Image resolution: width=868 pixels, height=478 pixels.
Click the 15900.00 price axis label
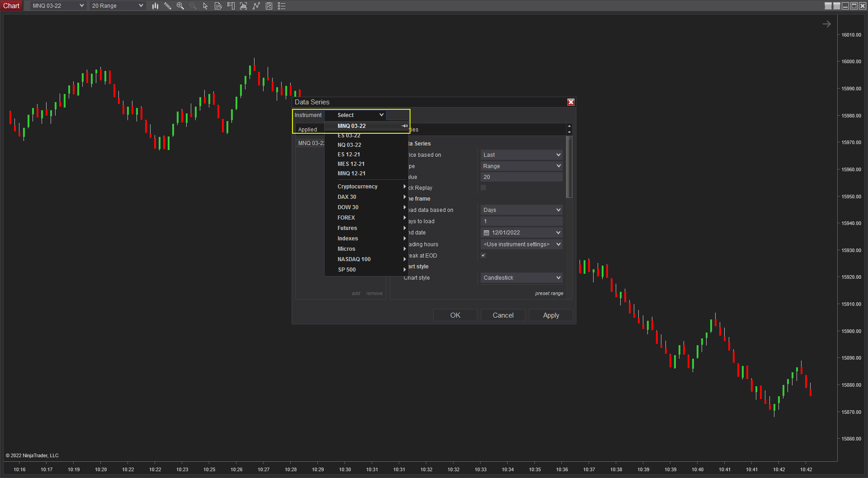[x=851, y=331]
